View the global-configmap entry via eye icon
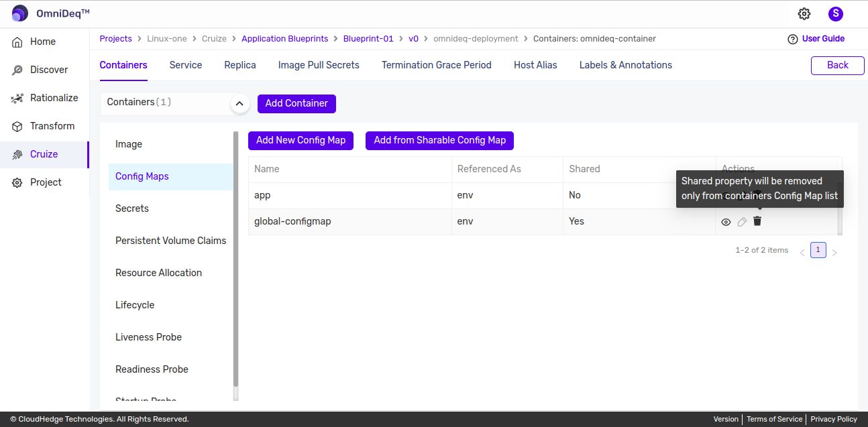This screenshot has height=427, width=868. 726,222
